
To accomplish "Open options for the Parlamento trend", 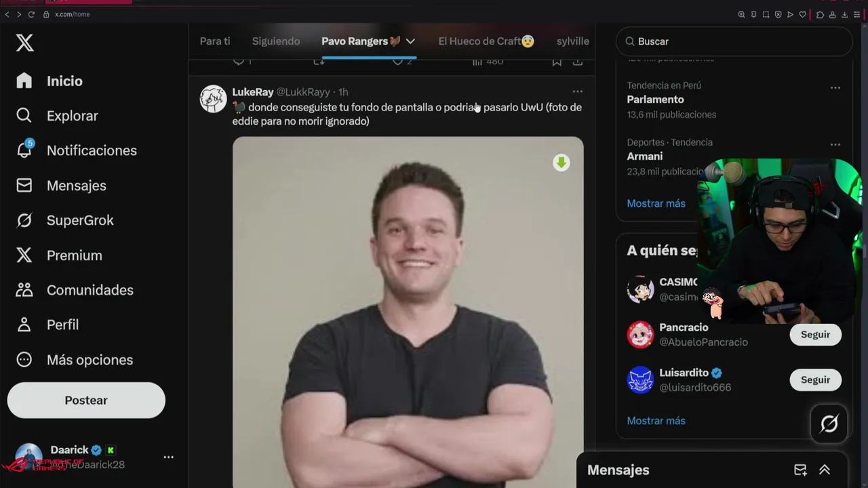I will click(x=835, y=87).
